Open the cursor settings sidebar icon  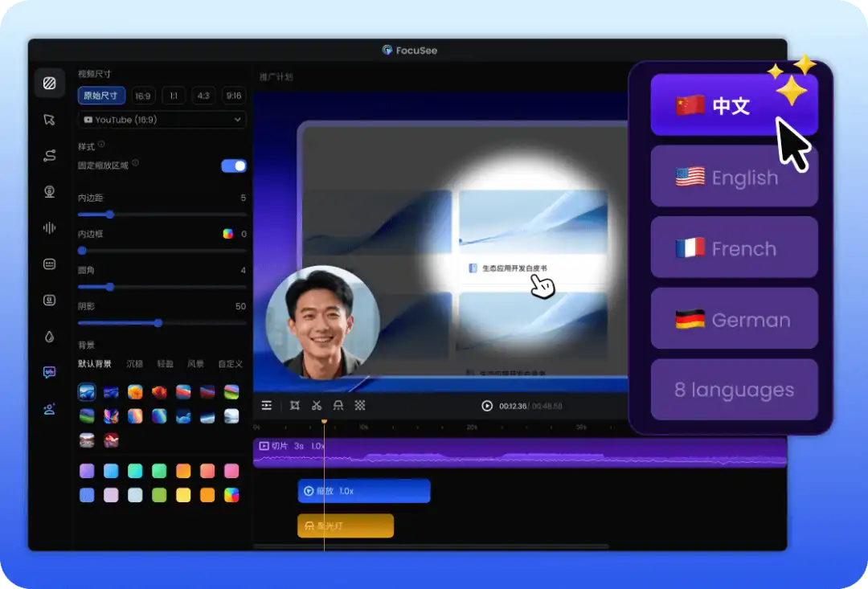coord(50,120)
